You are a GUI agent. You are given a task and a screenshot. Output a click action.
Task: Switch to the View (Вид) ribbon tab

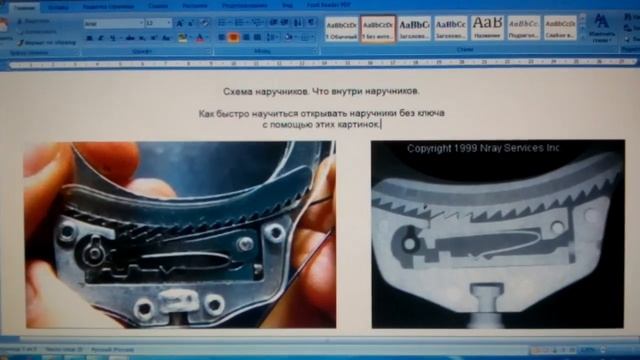[x=287, y=5]
